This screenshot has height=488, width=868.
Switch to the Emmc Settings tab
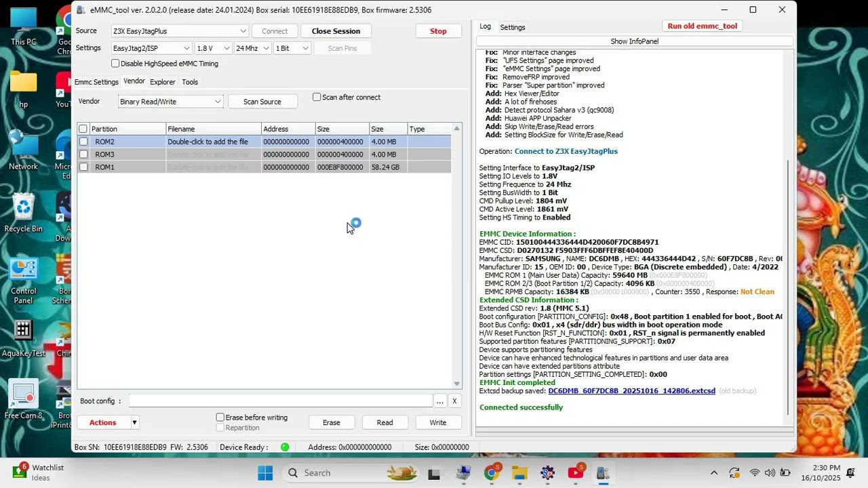coord(96,82)
